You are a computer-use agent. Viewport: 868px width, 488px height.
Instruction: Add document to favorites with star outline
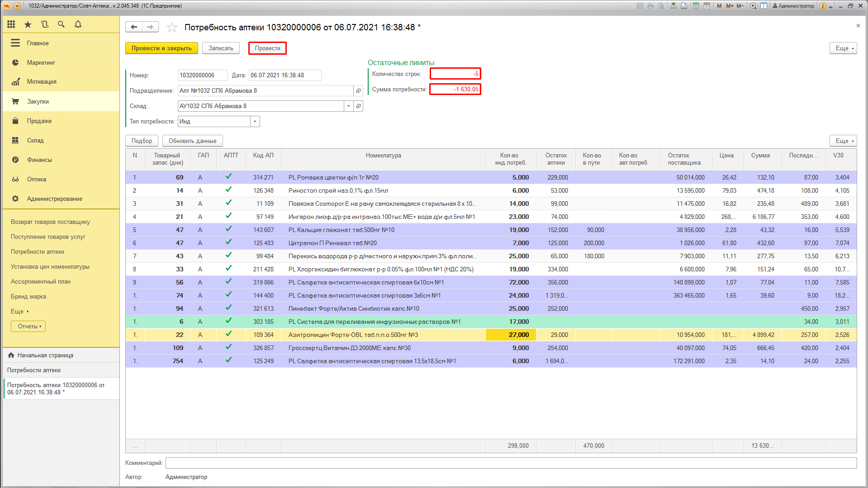click(172, 28)
